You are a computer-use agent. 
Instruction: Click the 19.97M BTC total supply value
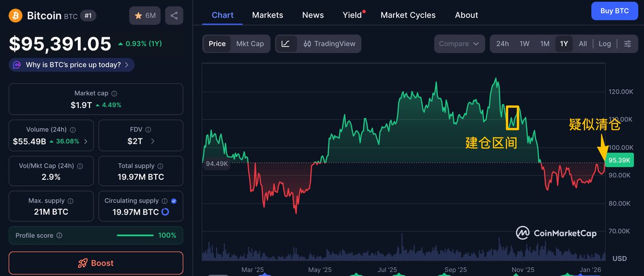coord(141,177)
